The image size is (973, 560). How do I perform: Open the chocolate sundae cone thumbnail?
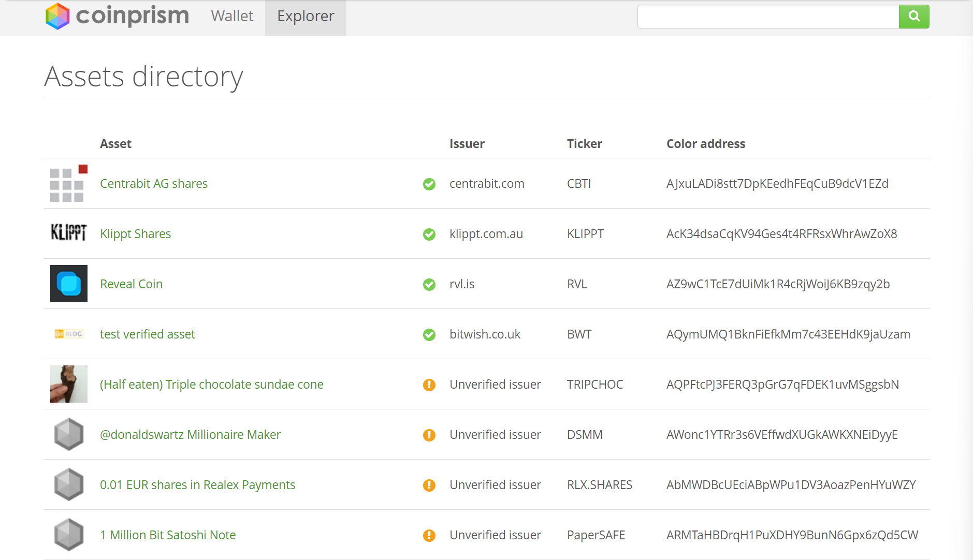pyautogui.click(x=68, y=384)
